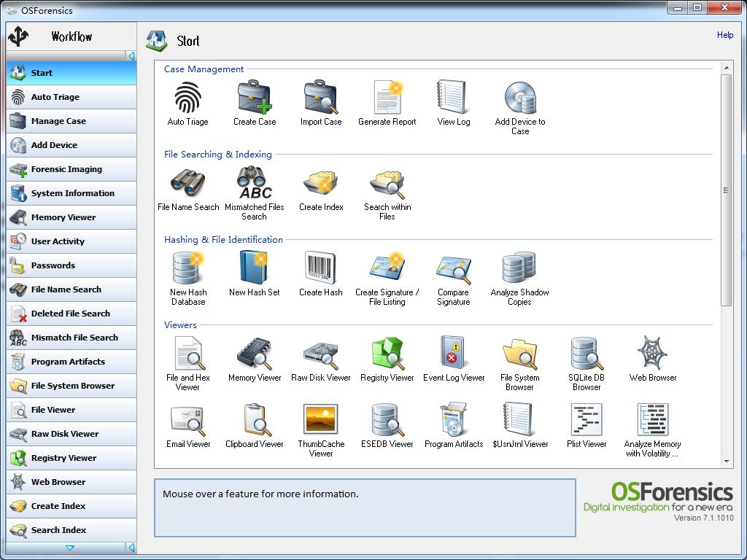Open Analyze Shadow Copies icon

[x=519, y=268]
